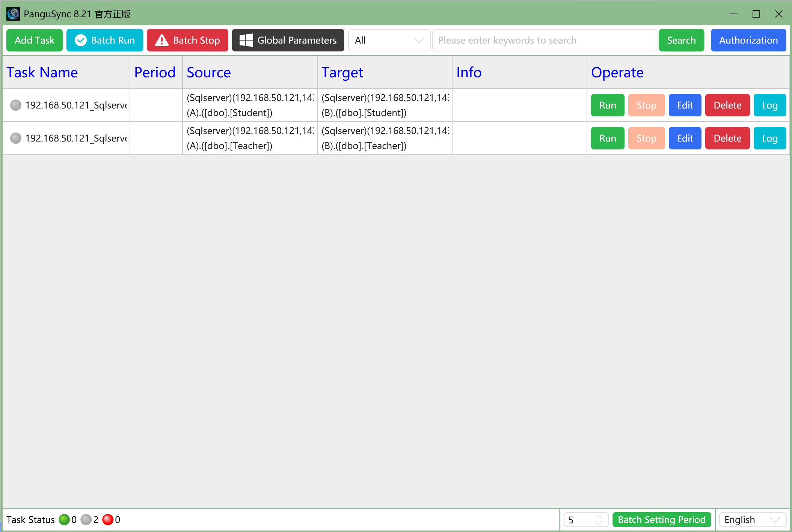Viewport: 792px width, 532px height.
Task: Open the All filter dropdown
Action: (389, 40)
